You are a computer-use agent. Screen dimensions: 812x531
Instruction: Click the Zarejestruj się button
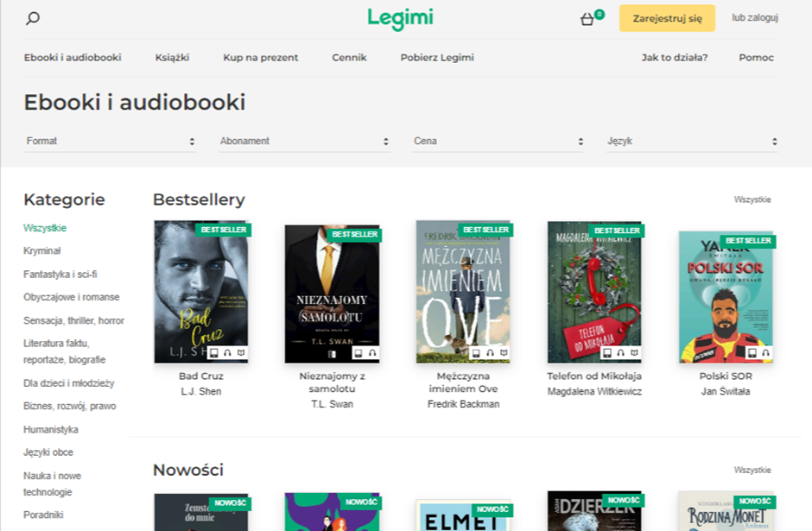(x=667, y=18)
